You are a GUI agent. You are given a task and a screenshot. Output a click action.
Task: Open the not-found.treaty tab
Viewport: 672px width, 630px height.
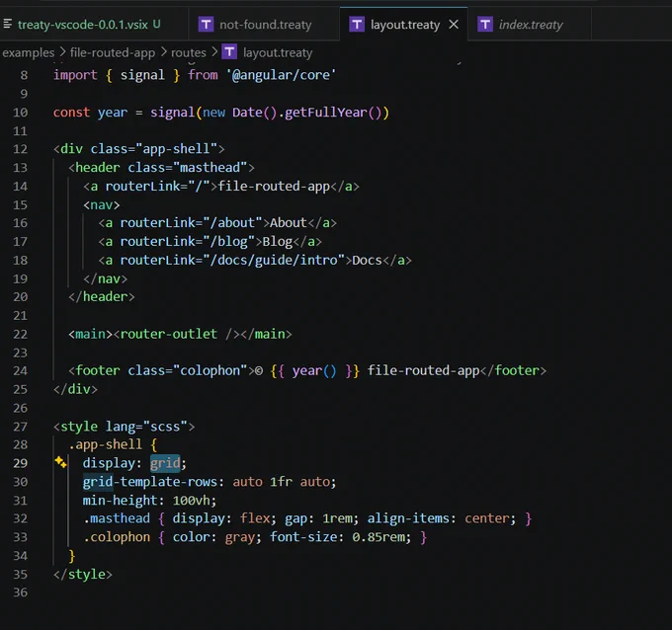(264, 25)
